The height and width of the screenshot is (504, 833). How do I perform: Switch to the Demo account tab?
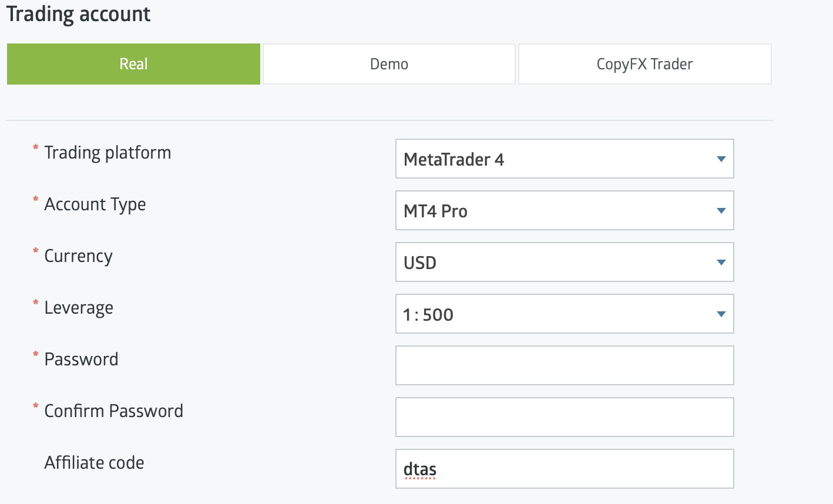point(389,64)
